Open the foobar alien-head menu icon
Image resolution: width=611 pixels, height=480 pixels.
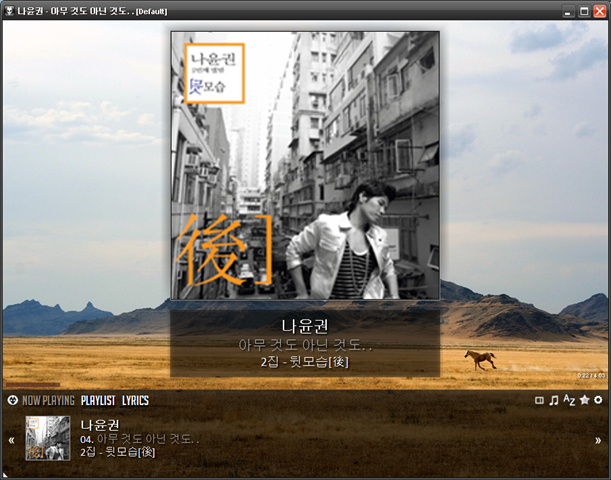pyautogui.click(x=12, y=400)
